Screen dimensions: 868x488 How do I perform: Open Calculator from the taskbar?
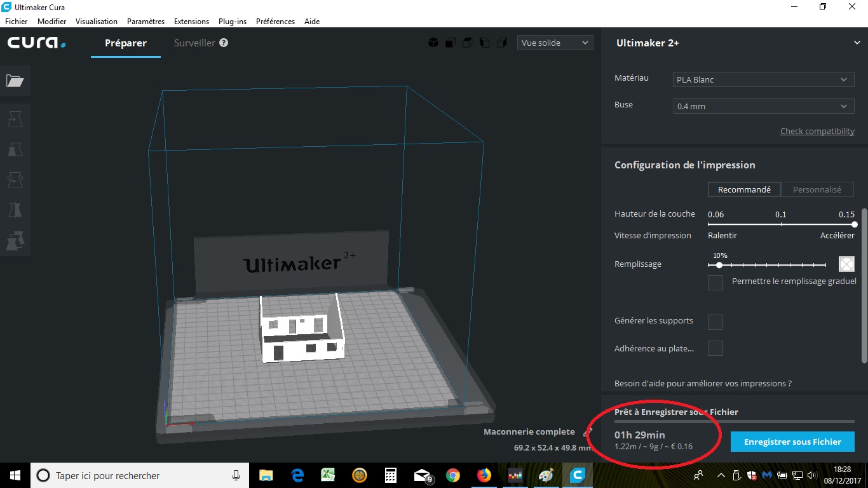[x=390, y=475]
